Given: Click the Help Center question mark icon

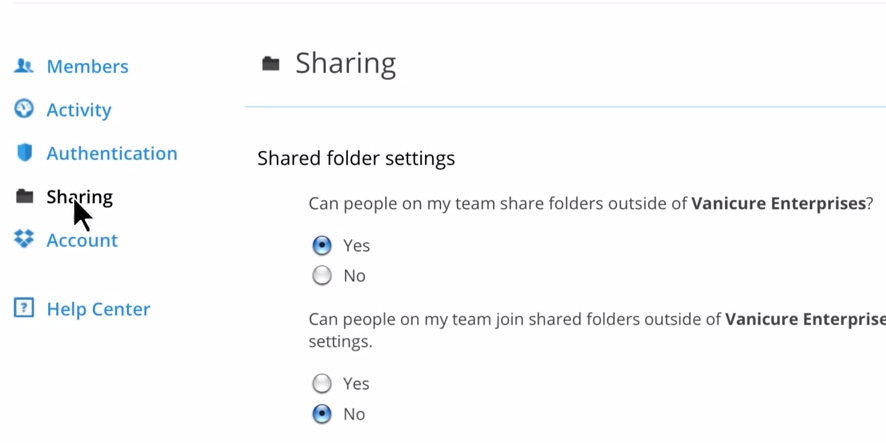Looking at the screenshot, I should (x=24, y=308).
